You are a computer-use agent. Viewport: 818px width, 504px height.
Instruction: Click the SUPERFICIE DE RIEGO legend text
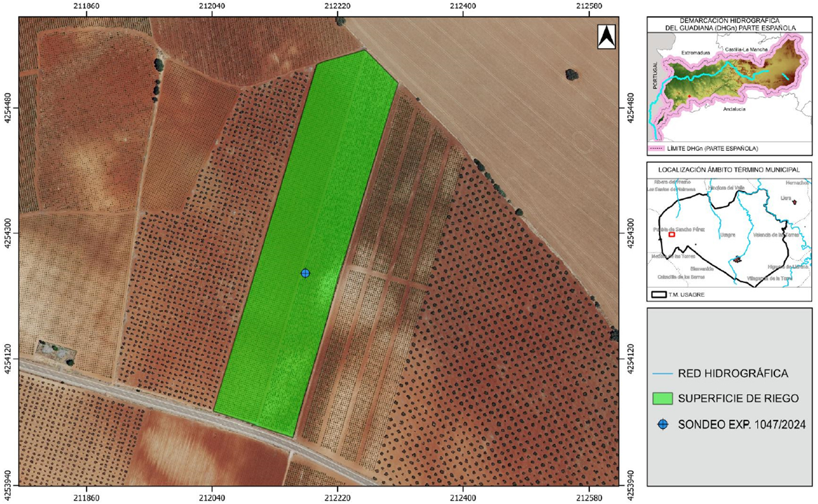click(x=738, y=399)
